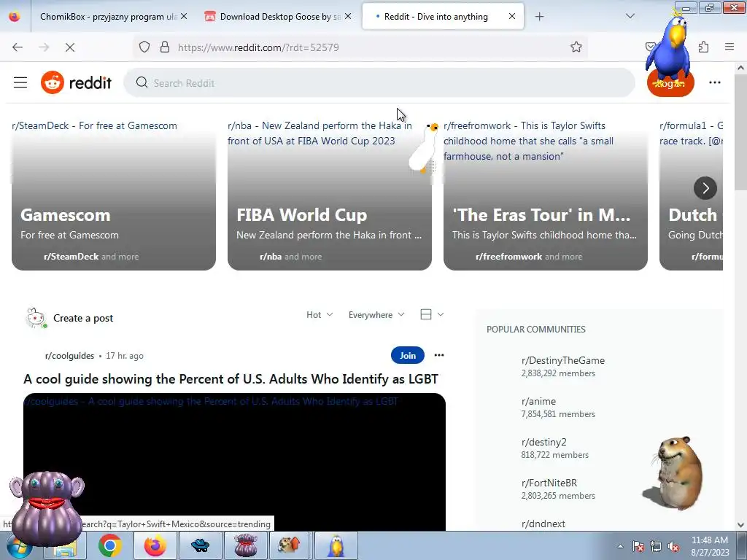747x560 pixels.
Task: List all tabs dropdown arrow
Action: 630,17
